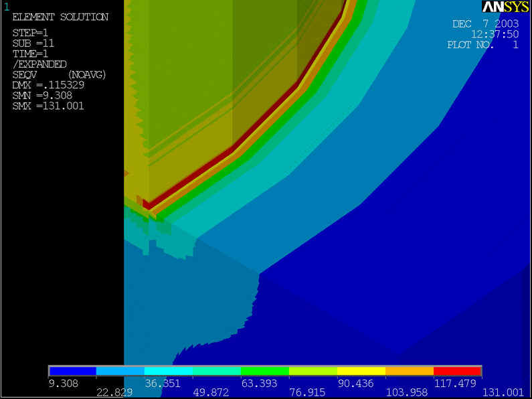Click the legend value "76.915"
This screenshot has width=532, height=399.
pos(307,393)
